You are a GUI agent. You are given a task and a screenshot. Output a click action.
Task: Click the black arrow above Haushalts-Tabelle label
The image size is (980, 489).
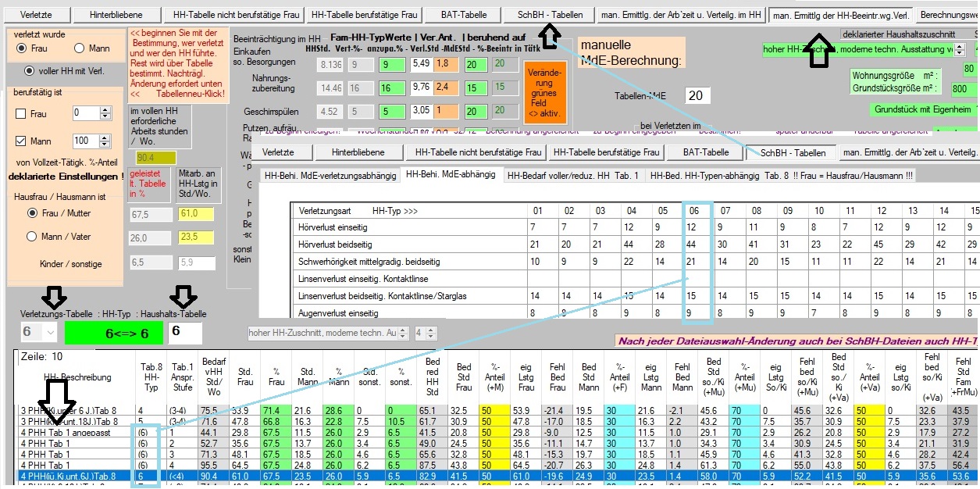(184, 296)
